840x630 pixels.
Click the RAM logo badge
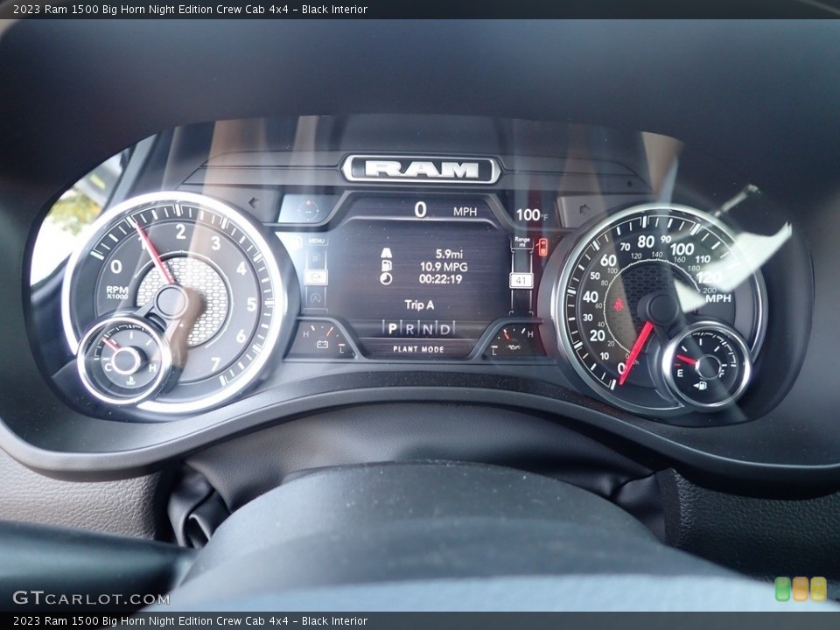coord(421,169)
